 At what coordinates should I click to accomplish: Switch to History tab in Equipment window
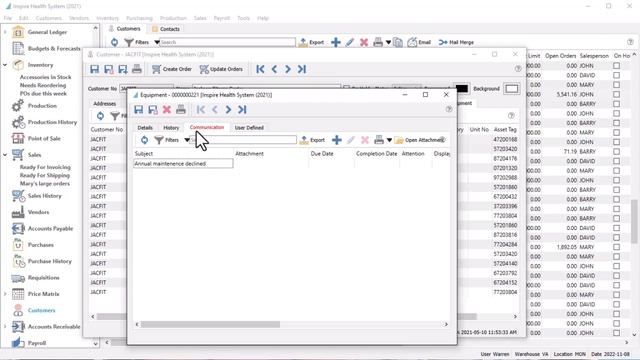tap(171, 128)
